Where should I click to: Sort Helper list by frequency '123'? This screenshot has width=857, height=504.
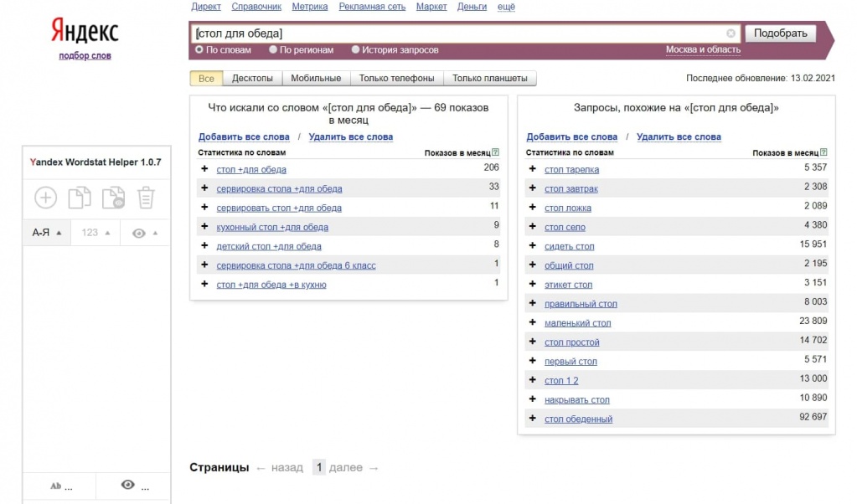[x=96, y=233]
